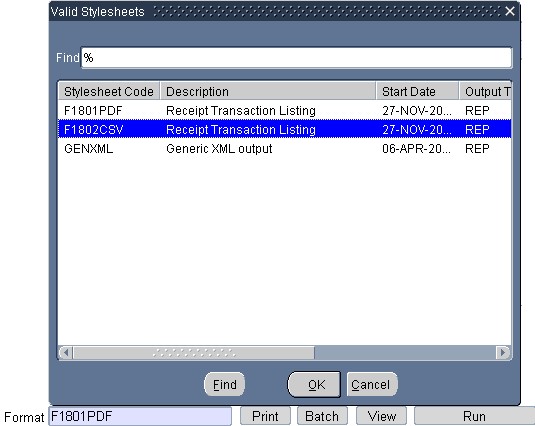This screenshot has height=426, width=535.
Task: Click the Format field with F1801PDF
Action: pos(140,416)
